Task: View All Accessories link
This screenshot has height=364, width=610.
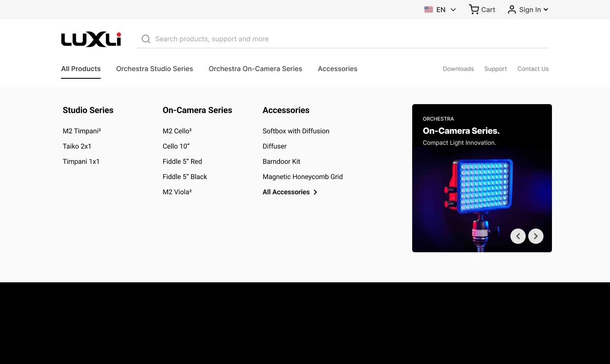Action: [286, 192]
